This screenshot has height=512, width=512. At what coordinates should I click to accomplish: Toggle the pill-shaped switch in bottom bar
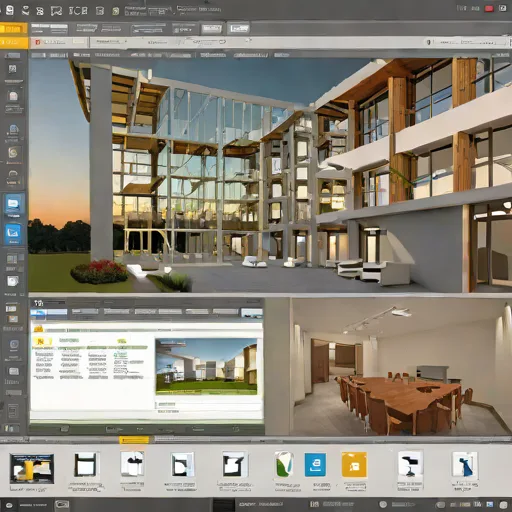coord(441,505)
